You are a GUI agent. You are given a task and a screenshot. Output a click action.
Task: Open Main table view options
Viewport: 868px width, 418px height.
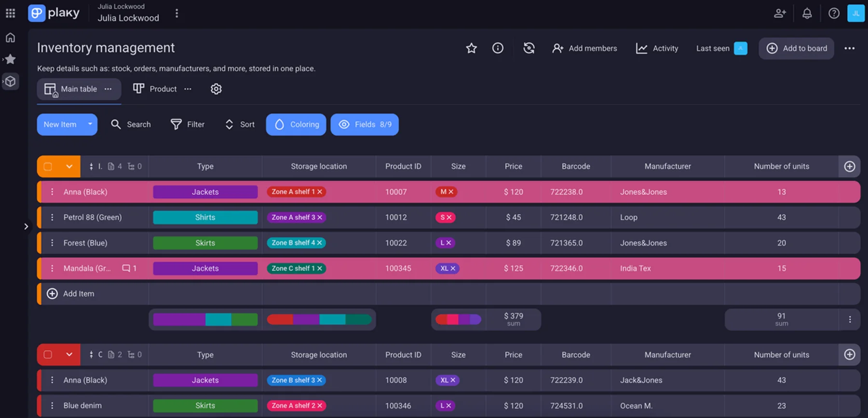pos(108,89)
